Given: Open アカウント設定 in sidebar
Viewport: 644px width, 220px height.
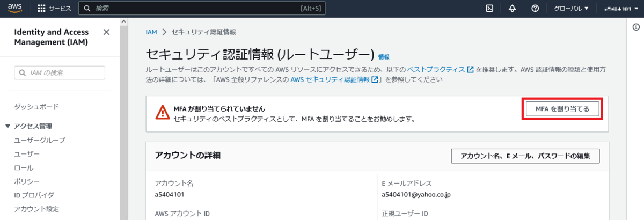Looking at the screenshot, I should point(36,209).
